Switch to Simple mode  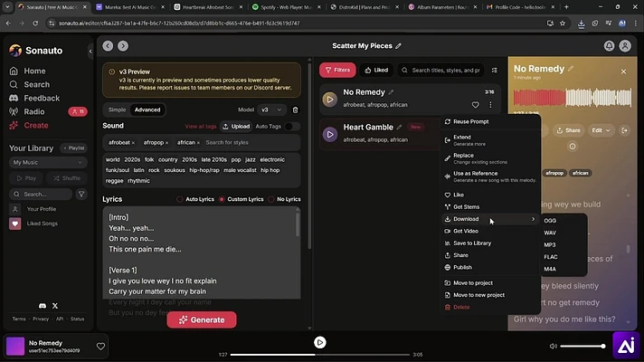(x=117, y=110)
